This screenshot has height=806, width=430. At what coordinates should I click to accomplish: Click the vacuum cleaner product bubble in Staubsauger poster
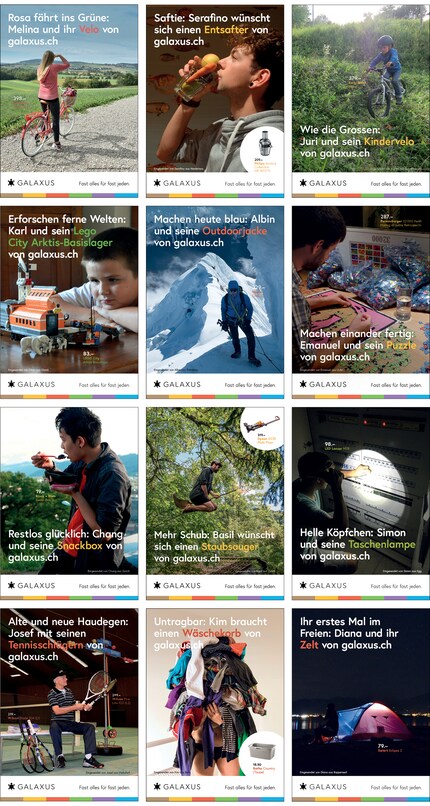tap(263, 427)
